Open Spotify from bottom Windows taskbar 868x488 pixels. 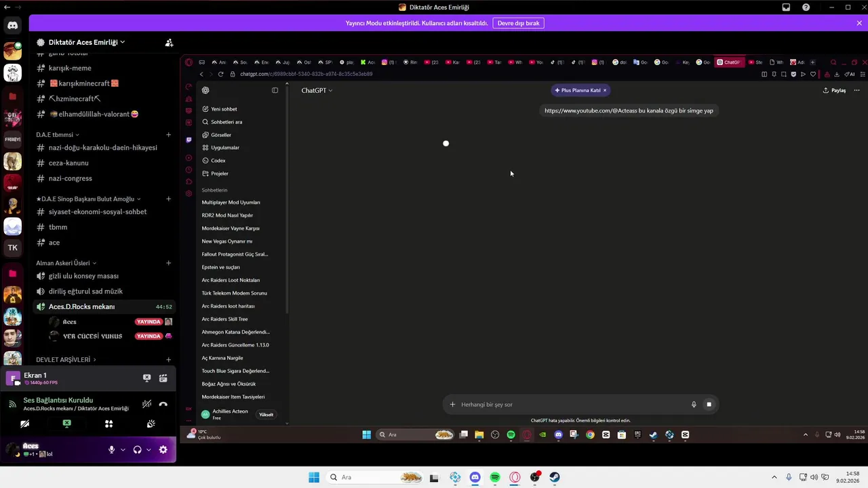[495, 477]
